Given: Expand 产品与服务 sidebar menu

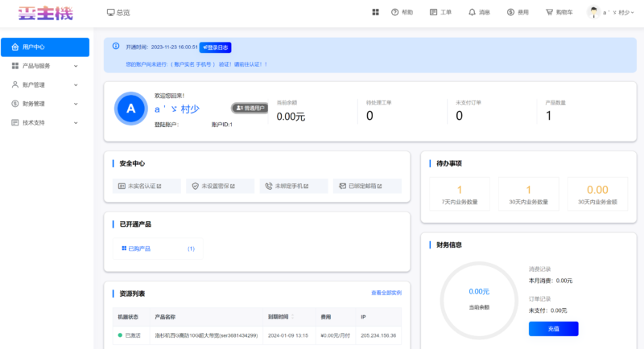Looking at the screenshot, I should click(45, 66).
